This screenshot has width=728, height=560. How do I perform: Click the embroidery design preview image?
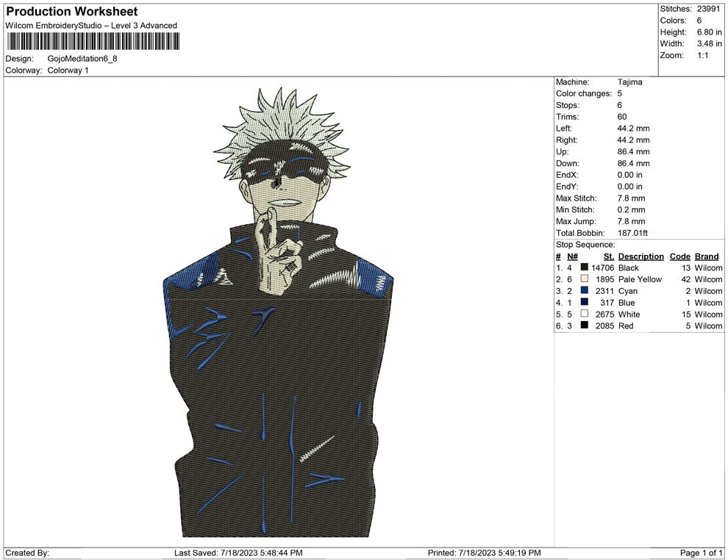point(279,312)
